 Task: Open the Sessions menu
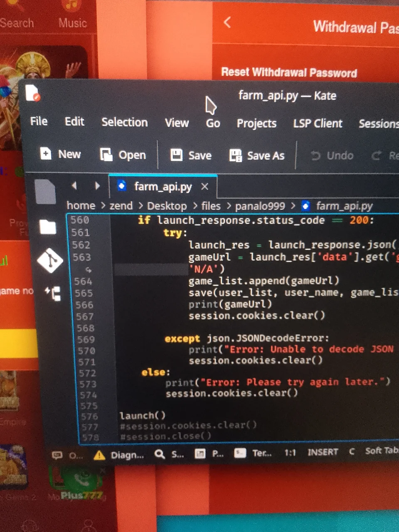379,123
